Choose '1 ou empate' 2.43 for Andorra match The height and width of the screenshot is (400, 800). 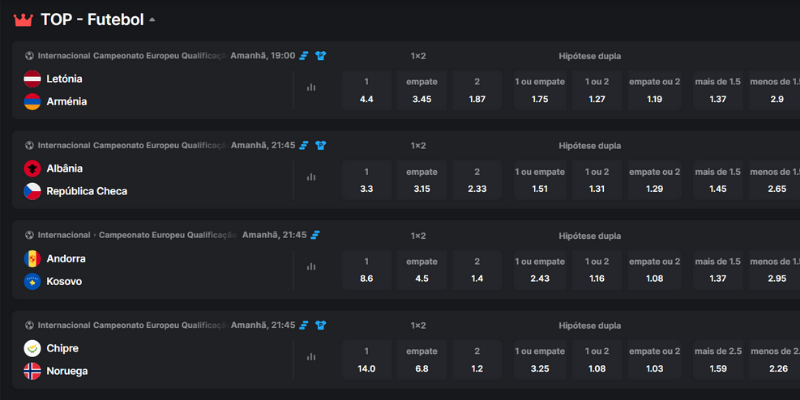(540, 270)
